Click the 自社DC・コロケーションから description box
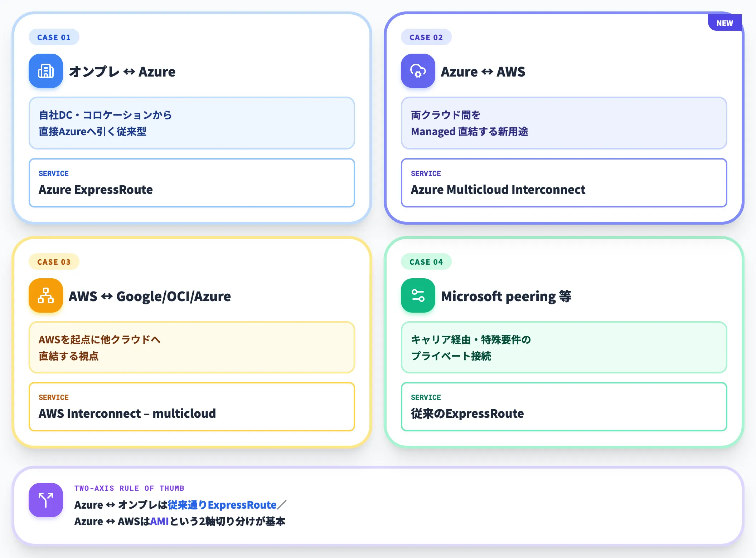 pyautogui.click(x=192, y=123)
